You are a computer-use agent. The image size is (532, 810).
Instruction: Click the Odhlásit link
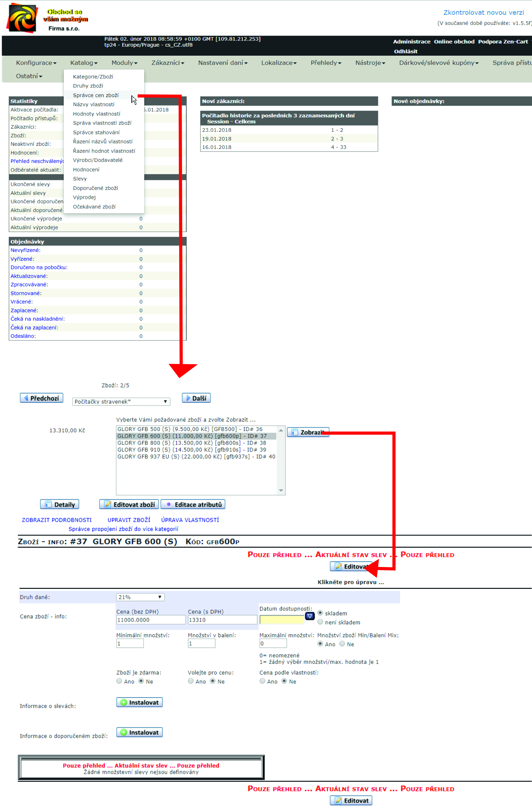click(x=406, y=51)
